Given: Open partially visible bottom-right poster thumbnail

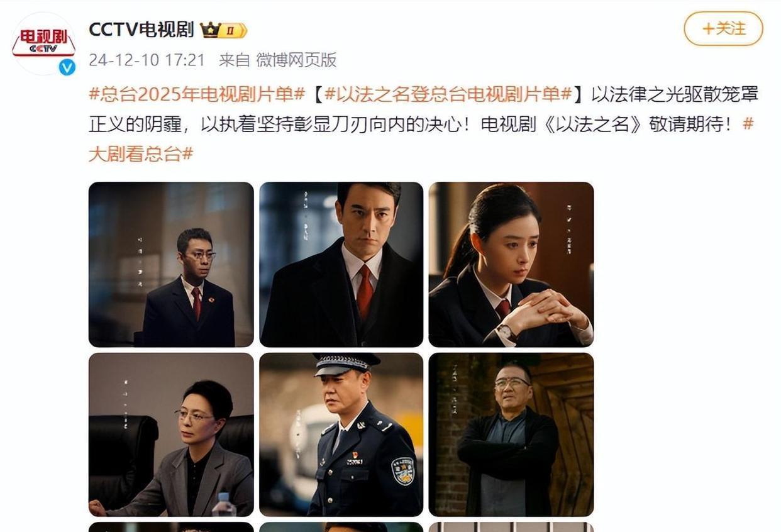Looking at the screenshot, I should [x=511, y=527].
